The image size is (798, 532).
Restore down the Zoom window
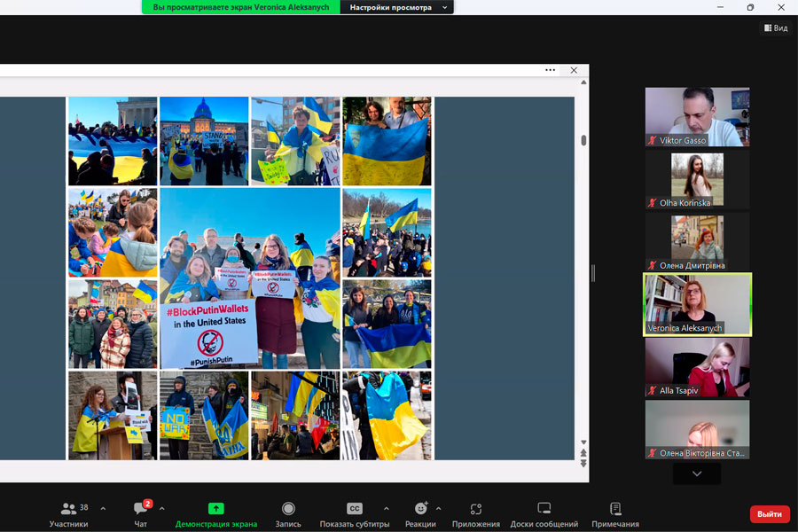750,7
